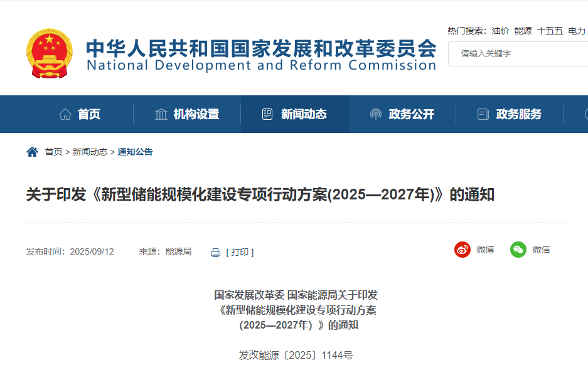Screen dimensions: 588x375
Task: Click the document icon beside 政务服务
Action: (483, 114)
